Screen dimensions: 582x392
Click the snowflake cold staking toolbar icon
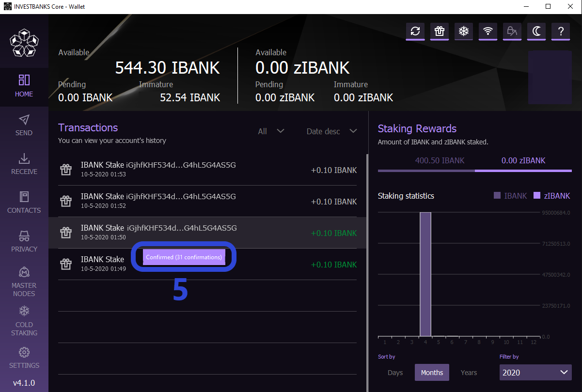[464, 31]
